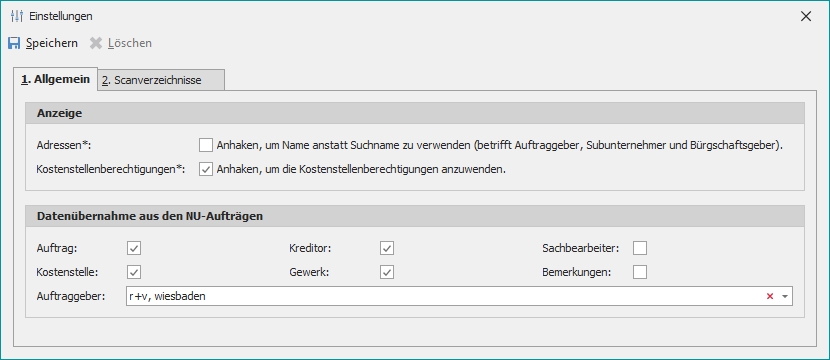This screenshot has height=360, width=830.
Task: Click into the Auftraggeber field text
Action: (167, 296)
